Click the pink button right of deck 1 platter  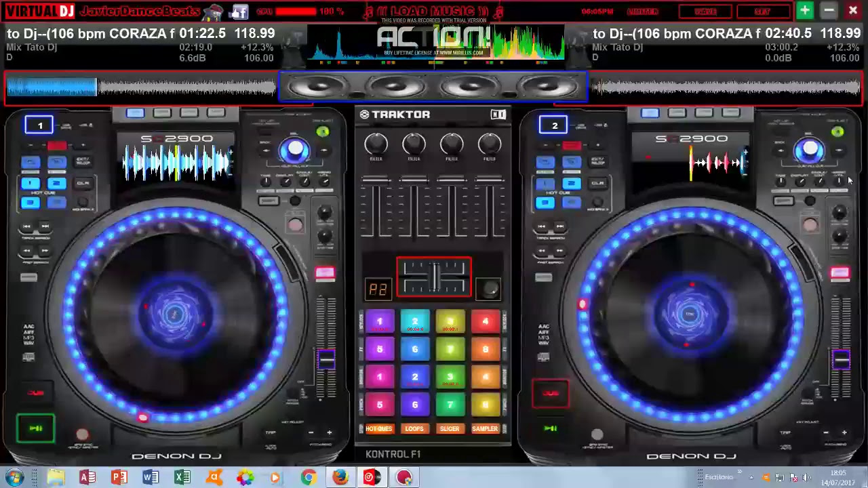click(x=325, y=273)
